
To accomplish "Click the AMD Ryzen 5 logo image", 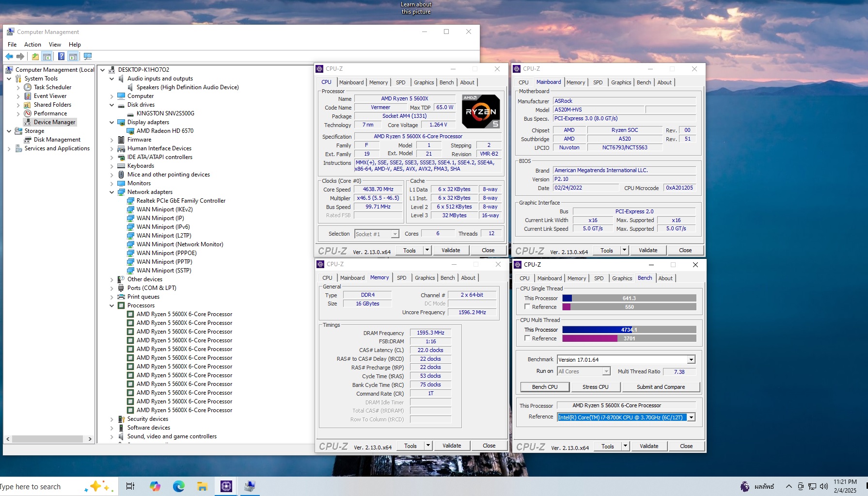I will (481, 112).
